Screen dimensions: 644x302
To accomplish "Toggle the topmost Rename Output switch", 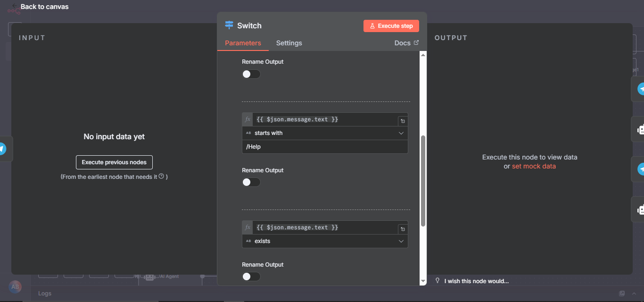I will [x=251, y=74].
